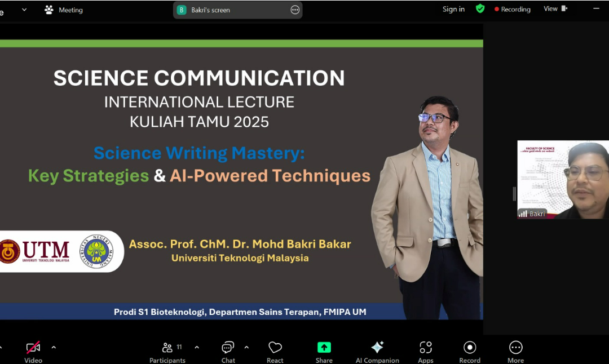Expand the Chat options caret

tap(246, 347)
